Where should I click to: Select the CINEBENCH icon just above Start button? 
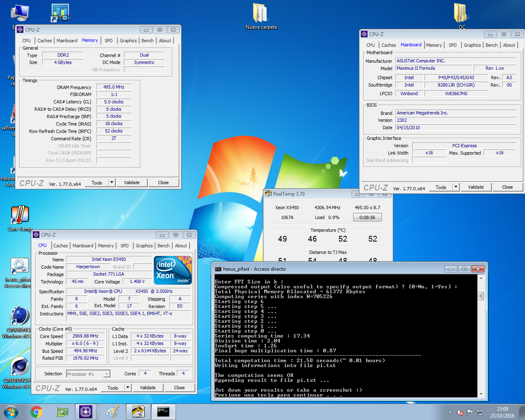pos(19,372)
